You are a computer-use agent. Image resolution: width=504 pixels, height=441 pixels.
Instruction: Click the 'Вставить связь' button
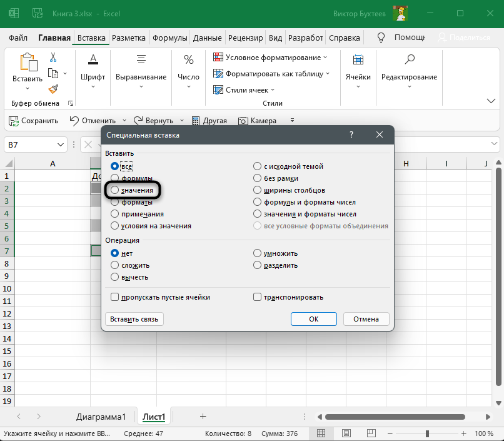tap(134, 319)
